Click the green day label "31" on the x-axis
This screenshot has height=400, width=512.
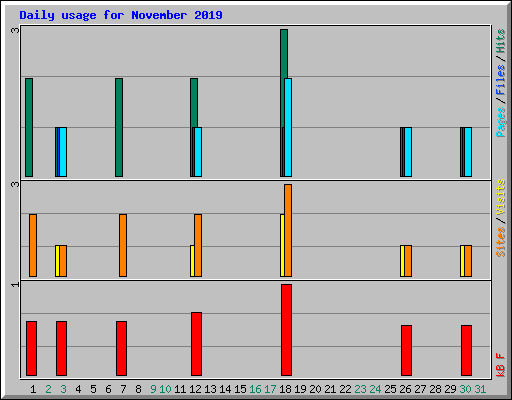click(480, 389)
